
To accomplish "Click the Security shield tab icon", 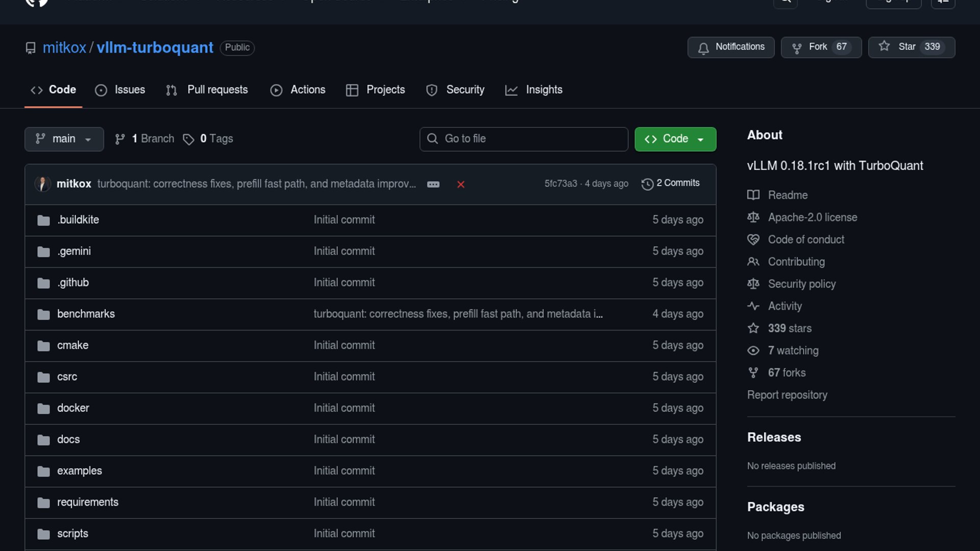I will [x=432, y=90].
